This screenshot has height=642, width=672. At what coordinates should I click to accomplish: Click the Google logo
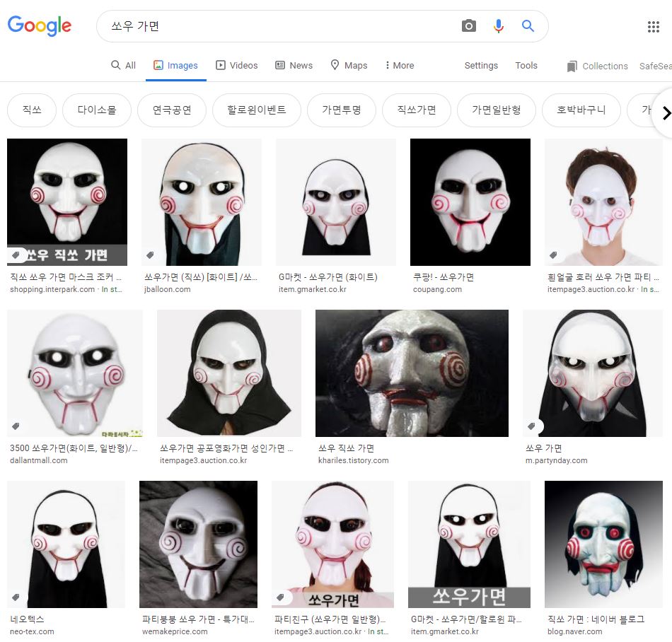40,25
